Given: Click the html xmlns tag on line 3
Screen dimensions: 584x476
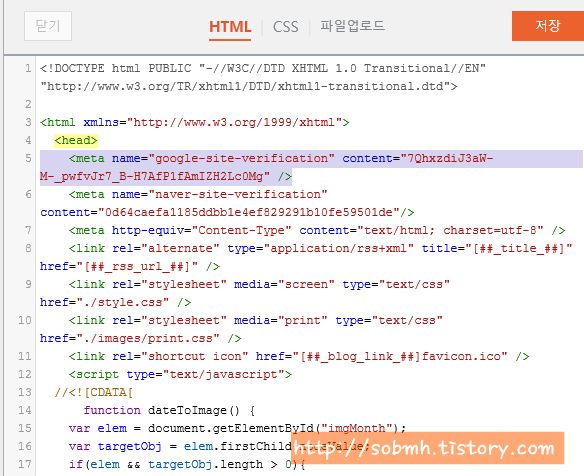Looking at the screenshot, I should [x=195, y=122].
